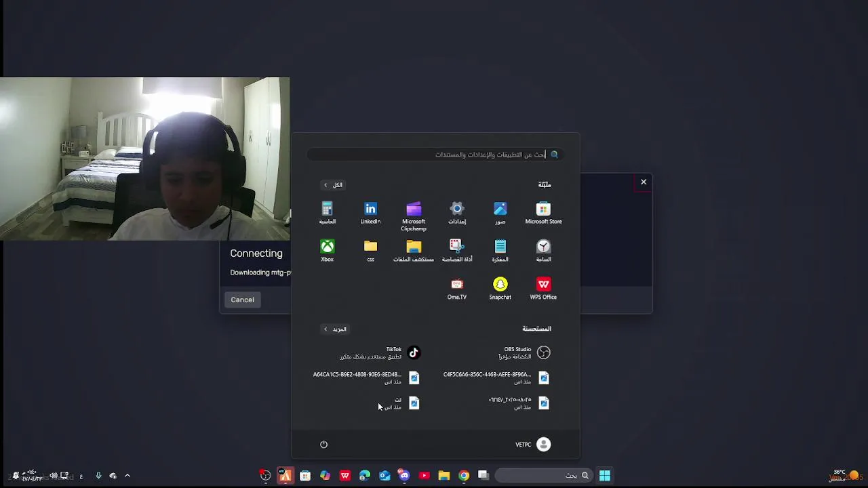This screenshot has width=868, height=488.
Task: Launch Microsoft Store from pinned apps
Action: [x=543, y=213]
